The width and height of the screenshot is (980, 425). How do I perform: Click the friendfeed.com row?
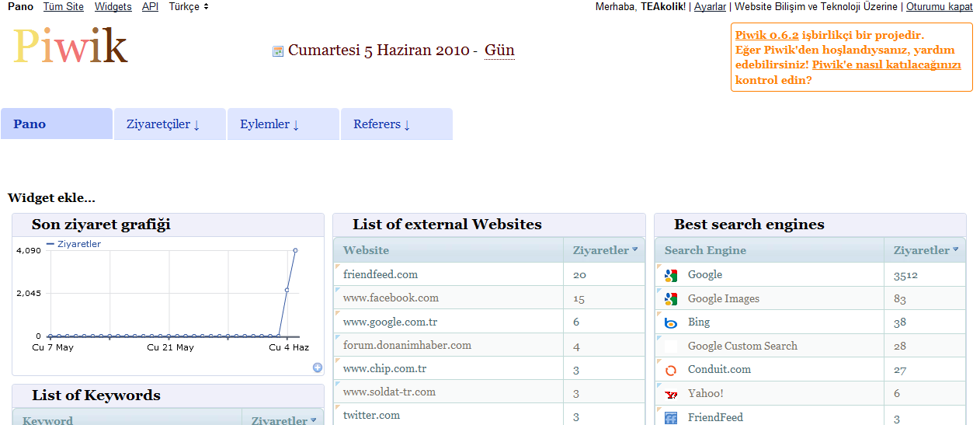point(489,274)
